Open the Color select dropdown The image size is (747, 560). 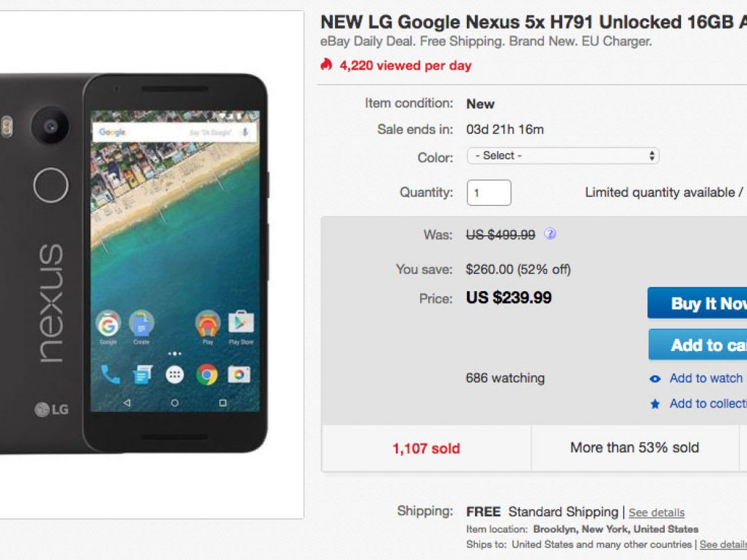(x=563, y=156)
